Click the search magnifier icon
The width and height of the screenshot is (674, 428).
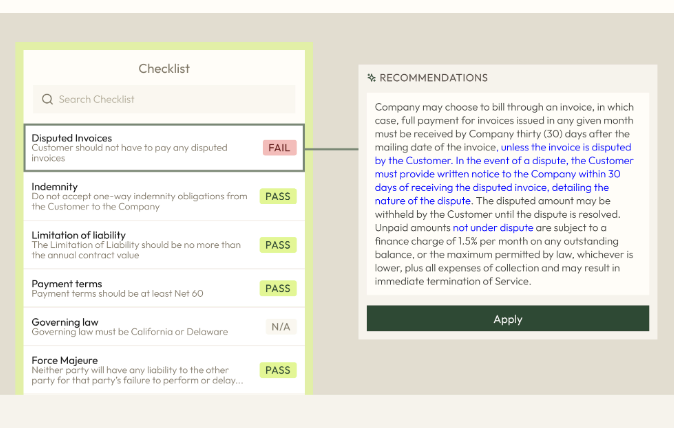47,99
